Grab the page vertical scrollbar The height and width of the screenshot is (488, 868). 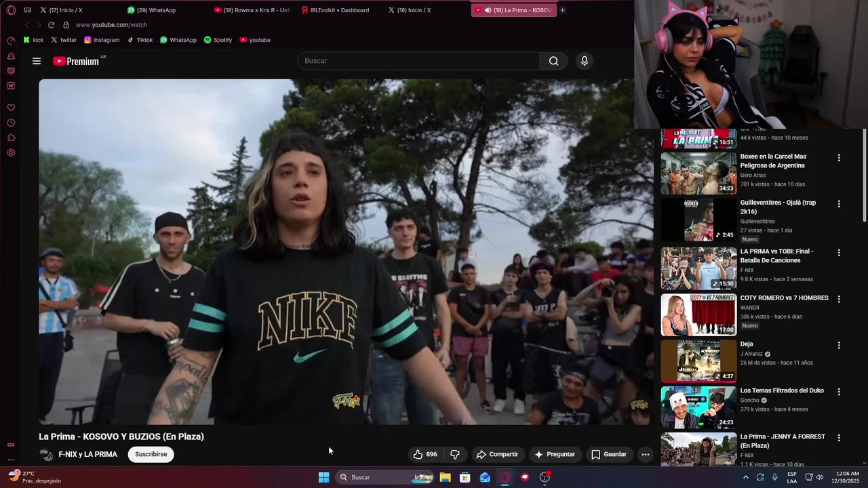(864, 176)
